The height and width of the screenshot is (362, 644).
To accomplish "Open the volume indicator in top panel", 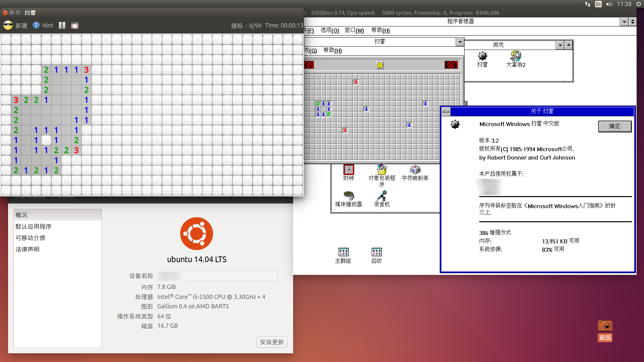I will click(609, 4).
